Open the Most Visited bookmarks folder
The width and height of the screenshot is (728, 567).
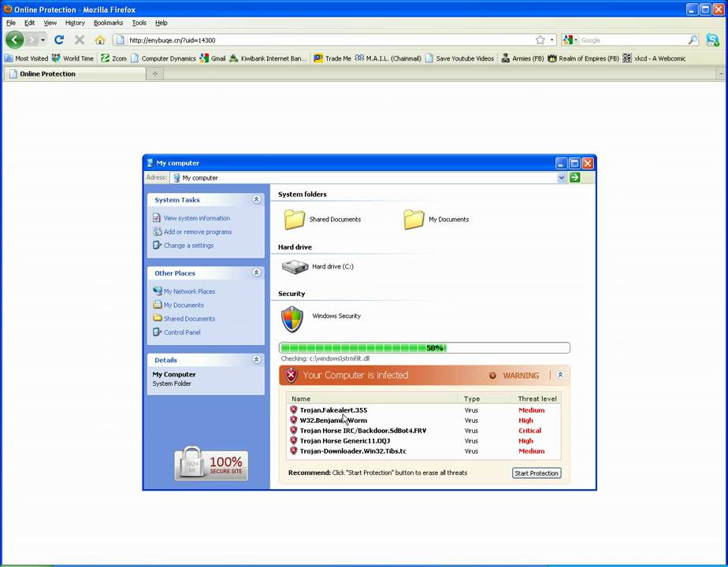coord(27,58)
